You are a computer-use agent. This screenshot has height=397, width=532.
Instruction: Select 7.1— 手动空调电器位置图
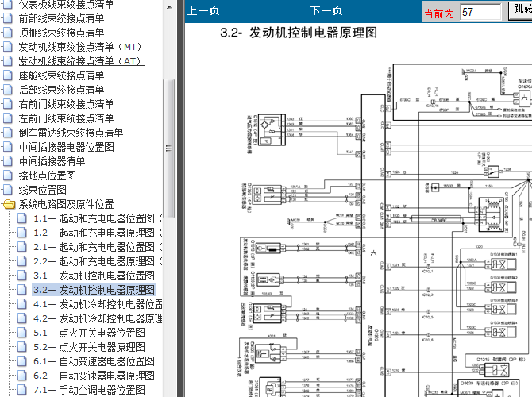tap(89, 390)
